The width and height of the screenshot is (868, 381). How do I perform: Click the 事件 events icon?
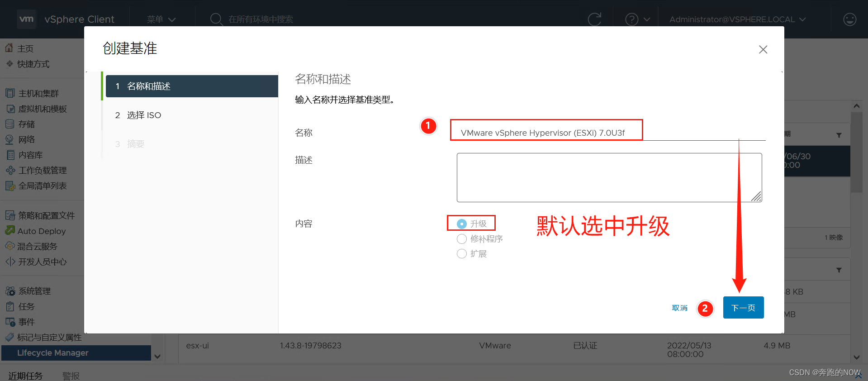(x=10, y=322)
